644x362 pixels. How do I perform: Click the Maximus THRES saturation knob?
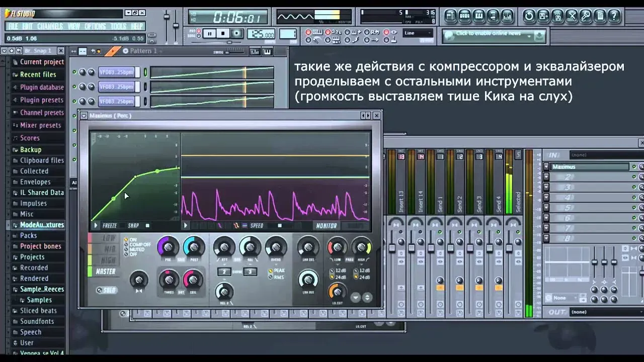169,280
